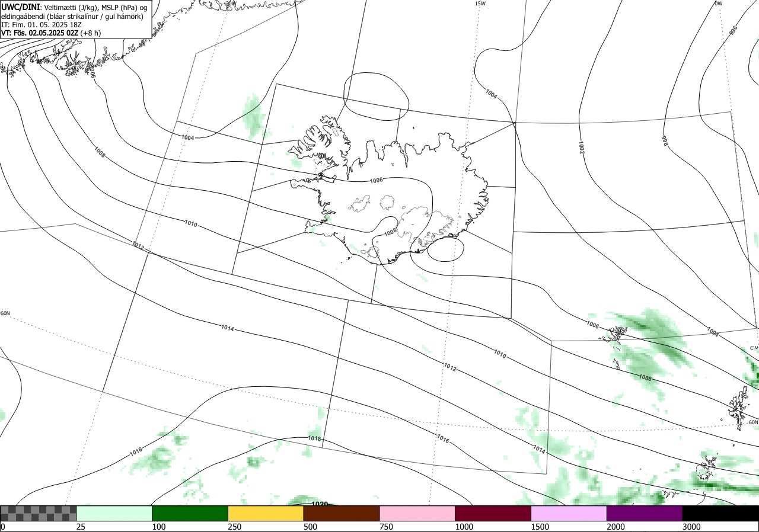This screenshot has width=759, height=532.
Task: Click the "1002" isobar label
Action: click(581, 148)
